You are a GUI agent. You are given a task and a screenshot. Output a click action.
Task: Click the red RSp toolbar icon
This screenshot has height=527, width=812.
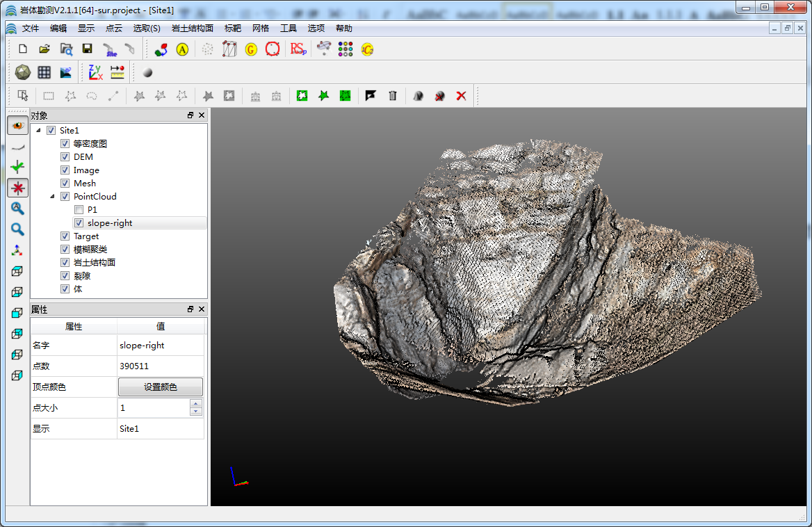(x=298, y=49)
